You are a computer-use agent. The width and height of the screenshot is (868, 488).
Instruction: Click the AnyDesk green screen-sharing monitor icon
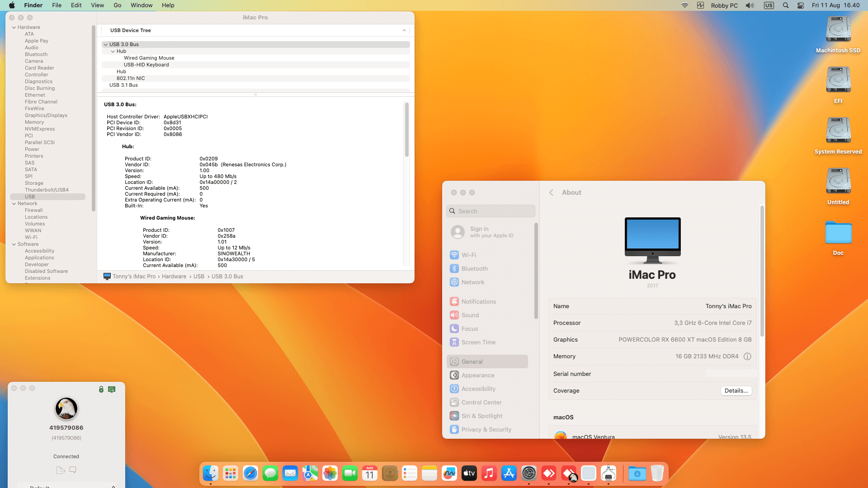tap(112, 389)
